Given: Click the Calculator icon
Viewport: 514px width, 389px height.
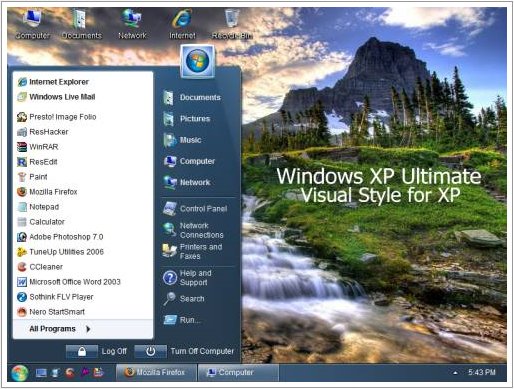Looking at the screenshot, I should pos(22,222).
